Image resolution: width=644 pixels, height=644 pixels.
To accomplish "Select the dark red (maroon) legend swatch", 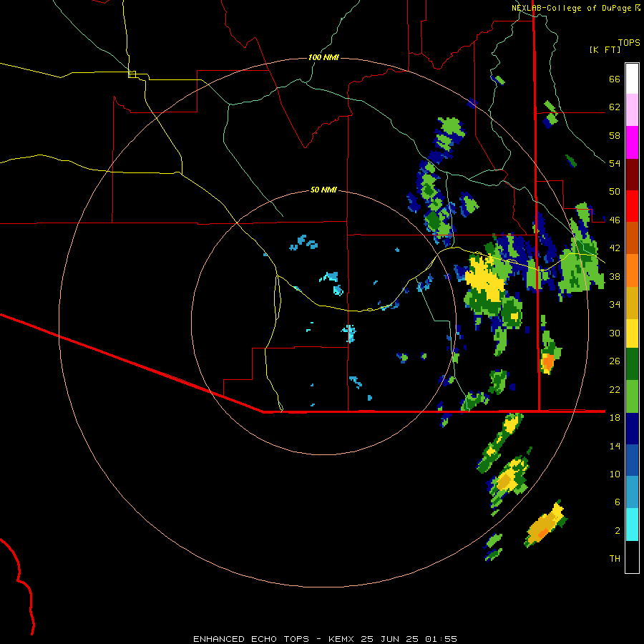I will (632, 175).
